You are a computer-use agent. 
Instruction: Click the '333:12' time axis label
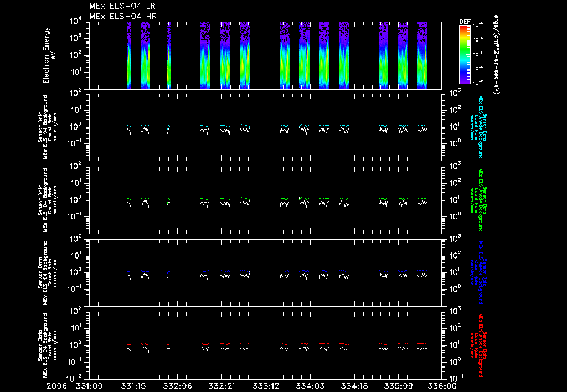pyautogui.click(x=265, y=386)
